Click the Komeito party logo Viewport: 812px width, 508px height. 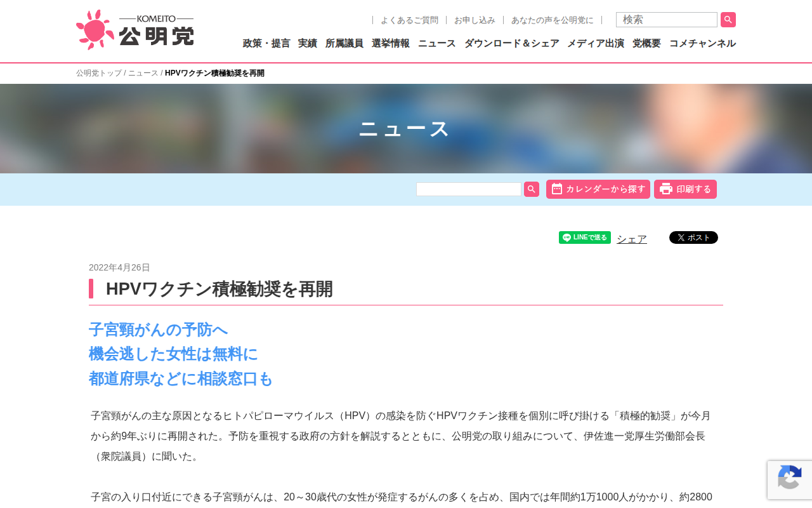point(134,30)
